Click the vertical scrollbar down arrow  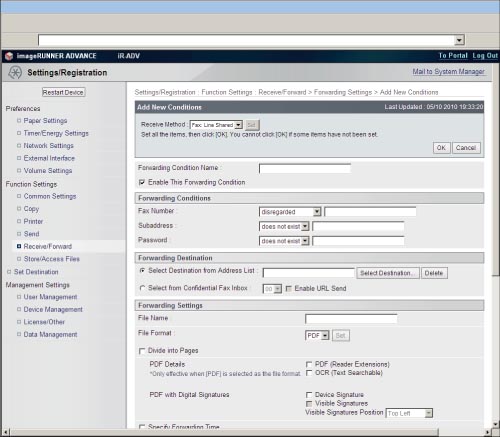[496, 424]
